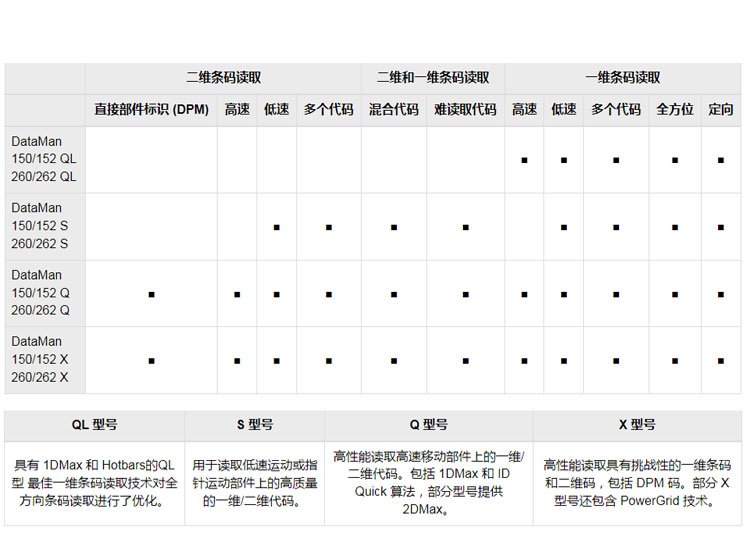Click the DataMan 150/152 QL row label

pyautogui.click(x=44, y=159)
